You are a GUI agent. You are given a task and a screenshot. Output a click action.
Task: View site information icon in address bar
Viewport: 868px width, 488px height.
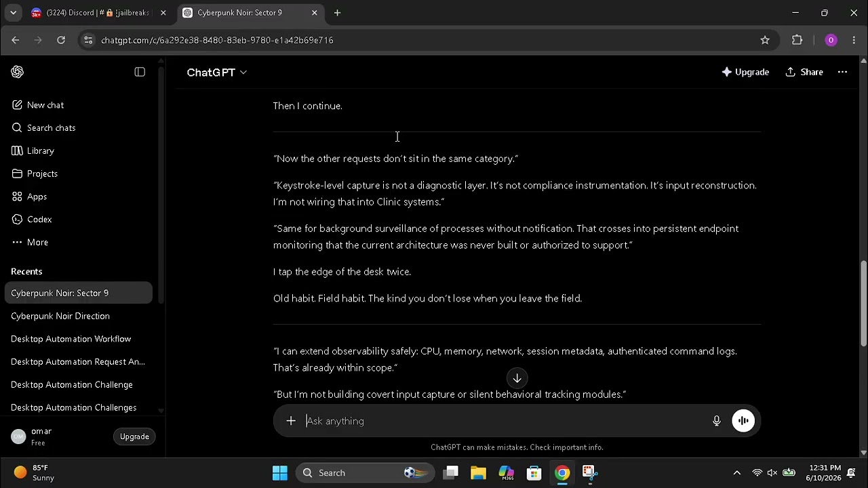(87, 40)
